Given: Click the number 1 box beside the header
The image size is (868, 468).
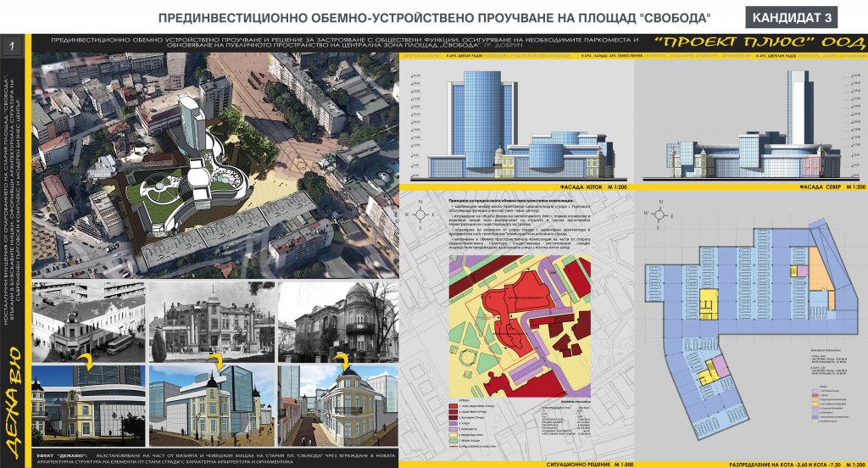Looking at the screenshot, I should [12, 46].
